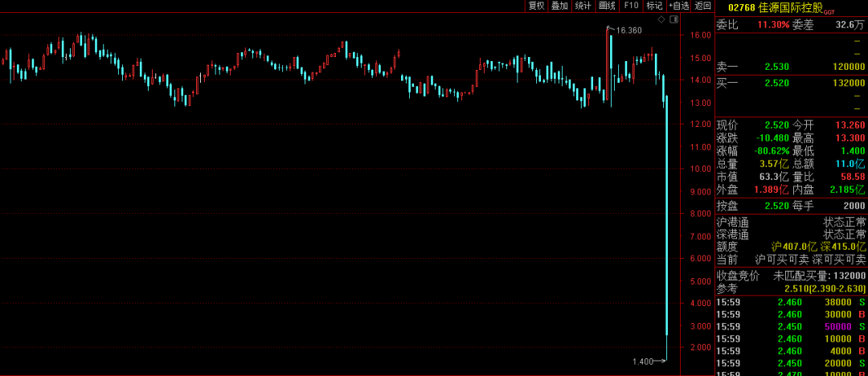Click the 买一 volume 132000
Screen dimensions: 868x376
pos(849,83)
